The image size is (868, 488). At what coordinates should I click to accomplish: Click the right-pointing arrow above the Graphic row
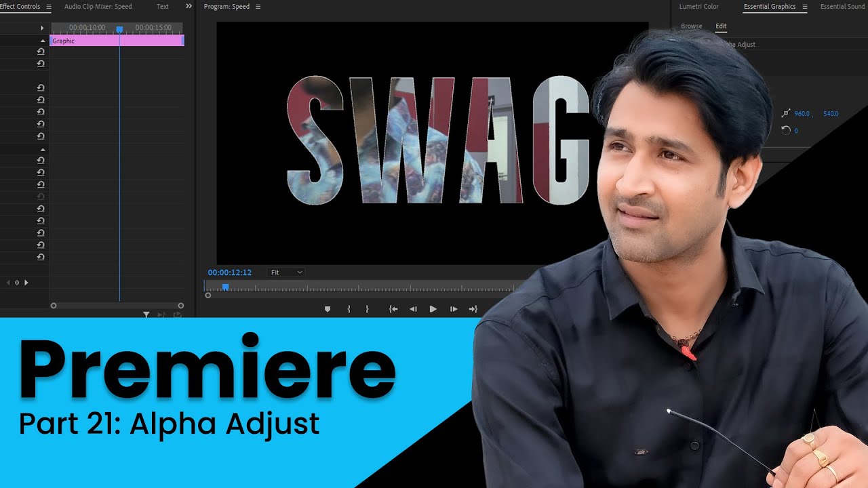click(x=42, y=28)
